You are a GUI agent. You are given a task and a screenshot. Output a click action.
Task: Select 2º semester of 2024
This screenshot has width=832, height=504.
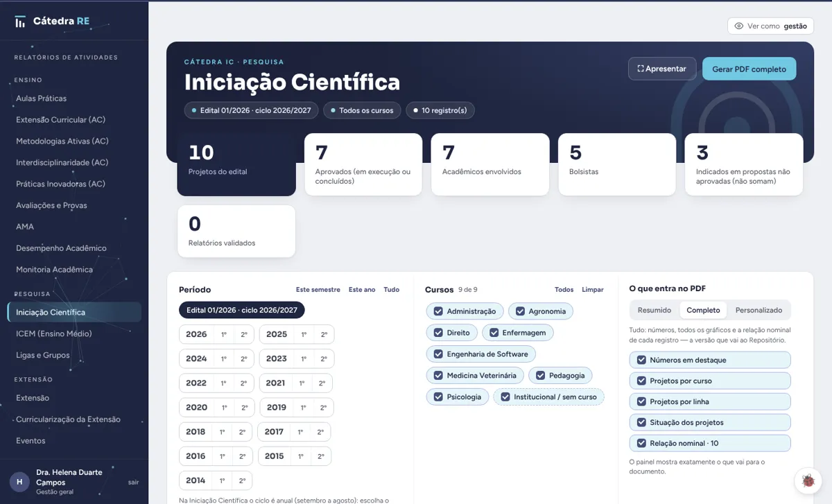point(244,358)
